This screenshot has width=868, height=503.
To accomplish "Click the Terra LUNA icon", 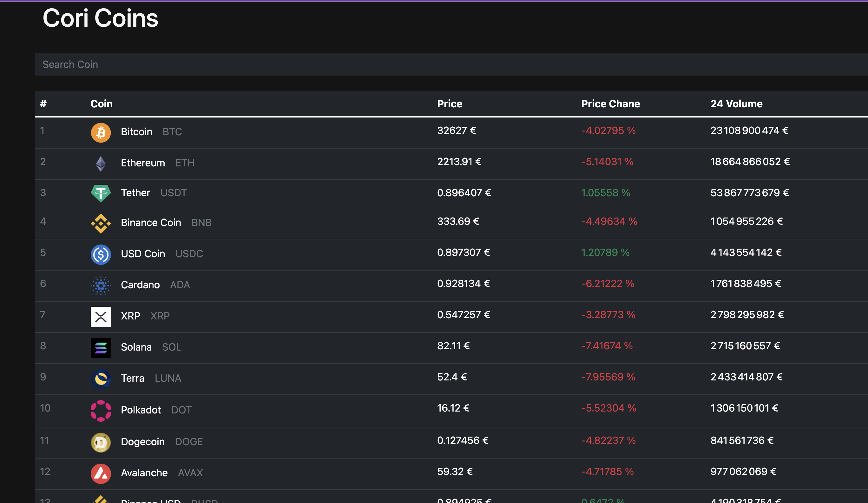I will click(x=101, y=379).
